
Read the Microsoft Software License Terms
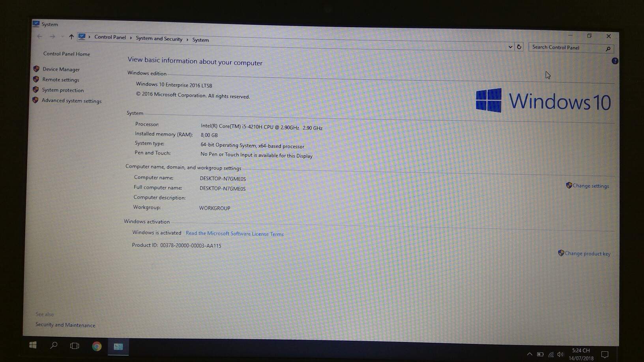point(234,233)
